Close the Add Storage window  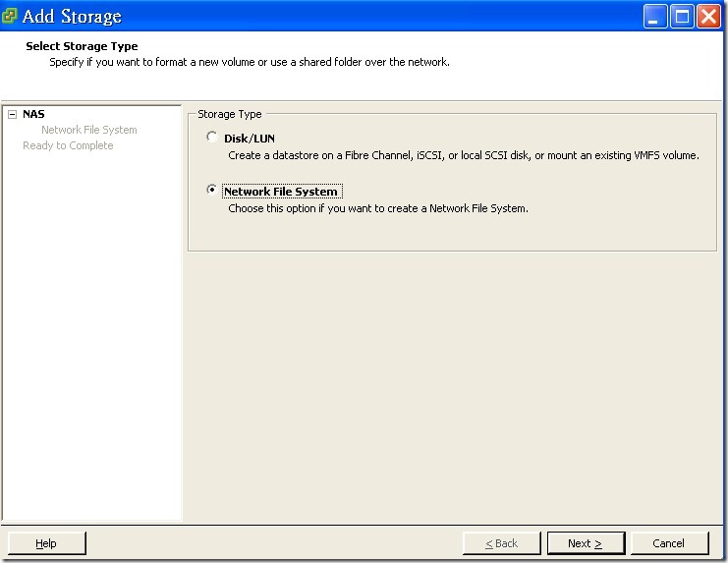[708, 17]
